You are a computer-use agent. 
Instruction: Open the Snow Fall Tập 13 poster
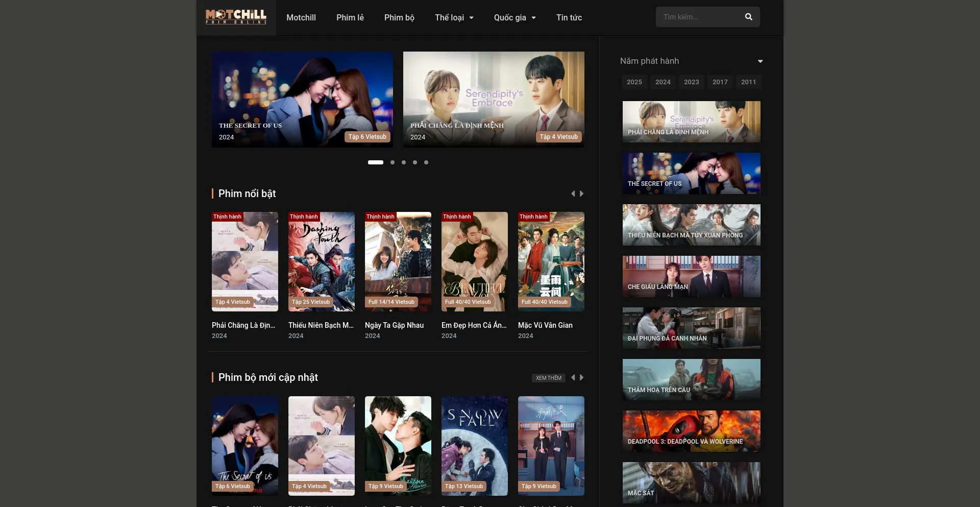pyautogui.click(x=475, y=446)
